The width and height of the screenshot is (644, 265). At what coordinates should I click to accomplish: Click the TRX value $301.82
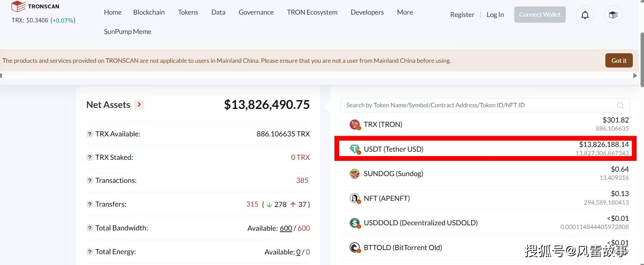point(616,120)
